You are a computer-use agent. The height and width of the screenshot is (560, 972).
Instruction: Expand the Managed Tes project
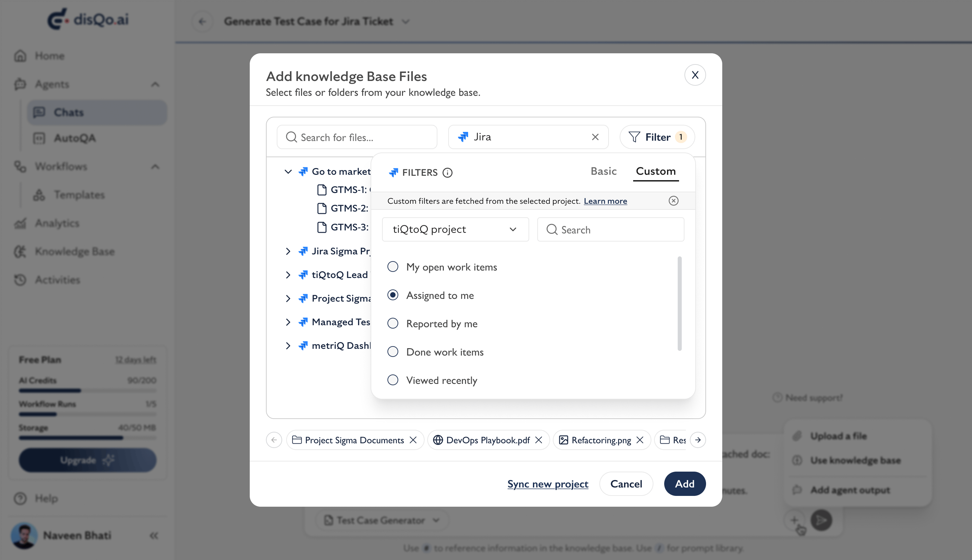pos(288,322)
